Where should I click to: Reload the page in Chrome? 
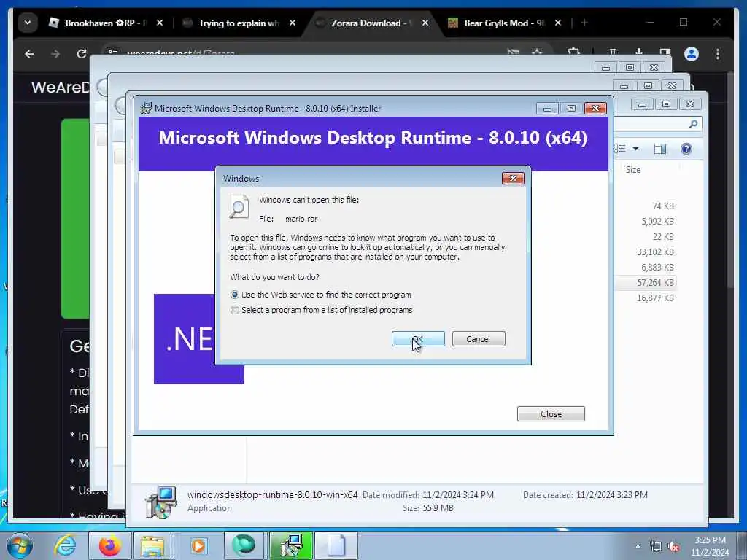point(82,54)
